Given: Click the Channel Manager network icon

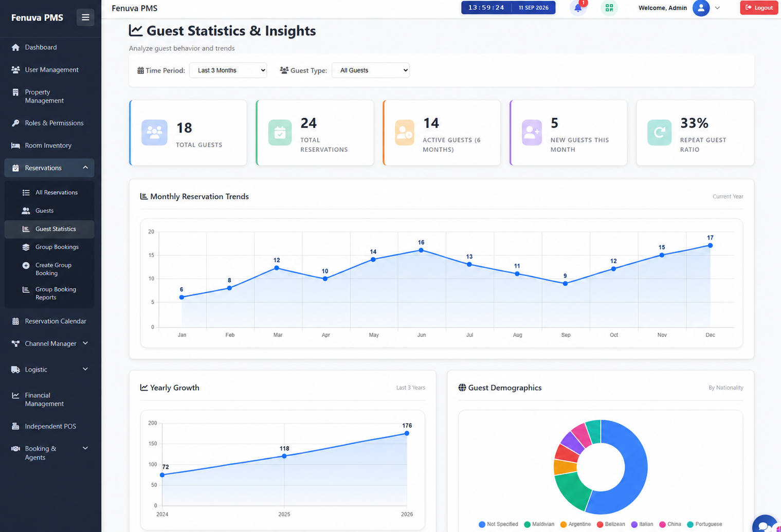Looking at the screenshot, I should (15, 344).
